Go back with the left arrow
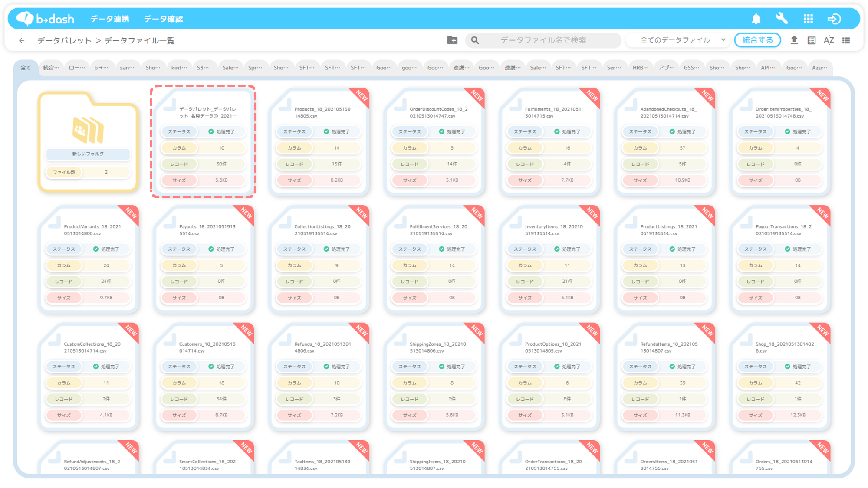The width and height of the screenshot is (868, 488). pyautogui.click(x=22, y=40)
